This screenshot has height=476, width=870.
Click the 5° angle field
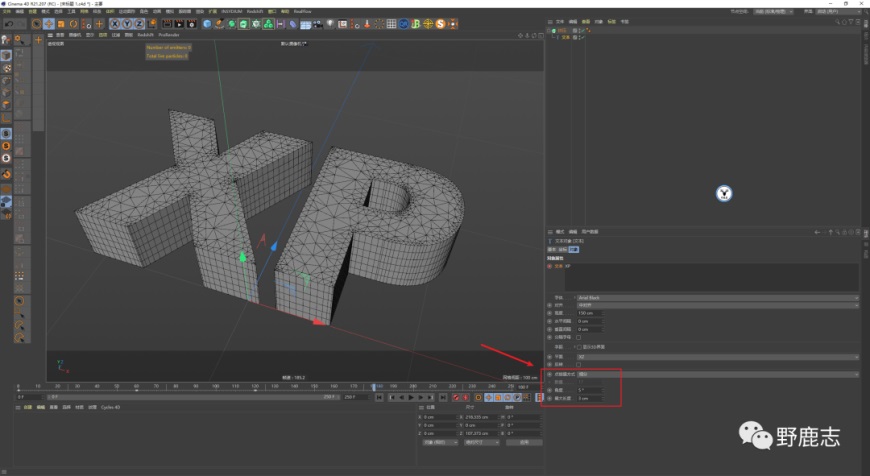(590, 391)
